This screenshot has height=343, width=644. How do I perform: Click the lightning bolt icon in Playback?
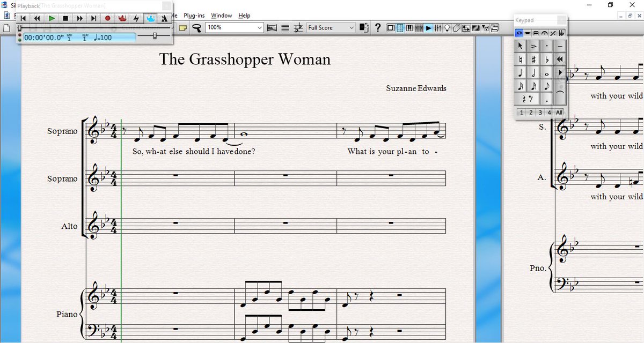[x=136, y=18]
